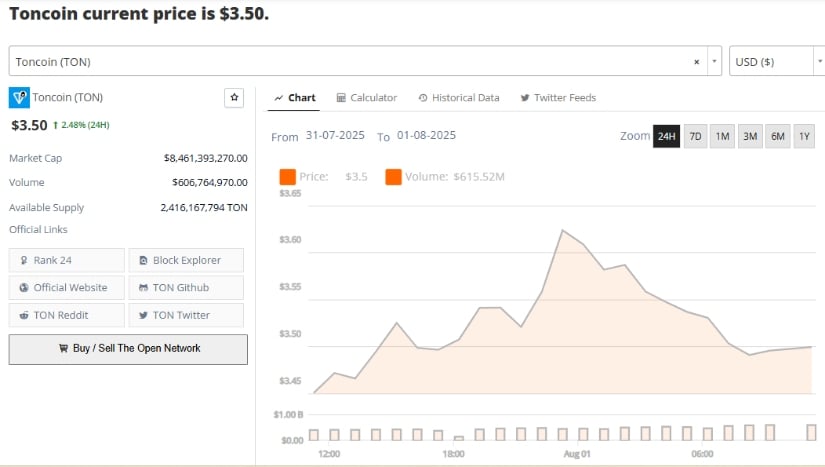Open the Calculator tab

pyautogui.click(x=367, y=98)
